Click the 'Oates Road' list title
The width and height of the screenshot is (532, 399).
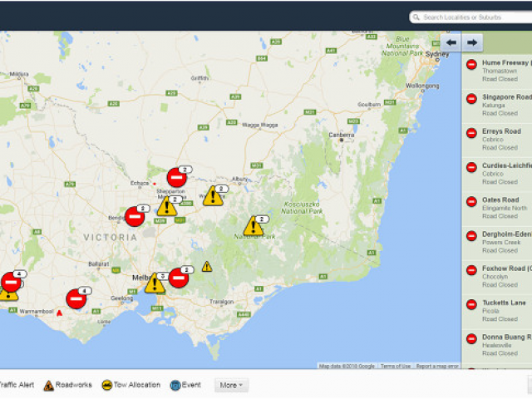[x=500, y=199]
